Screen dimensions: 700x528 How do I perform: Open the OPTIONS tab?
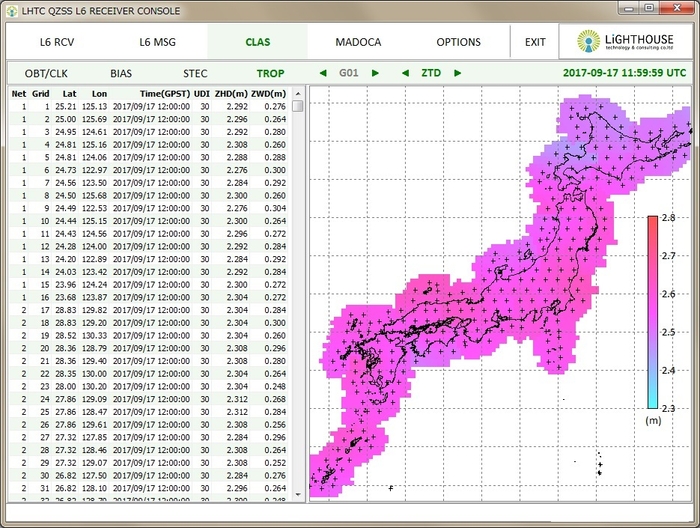tap(458, 43)
